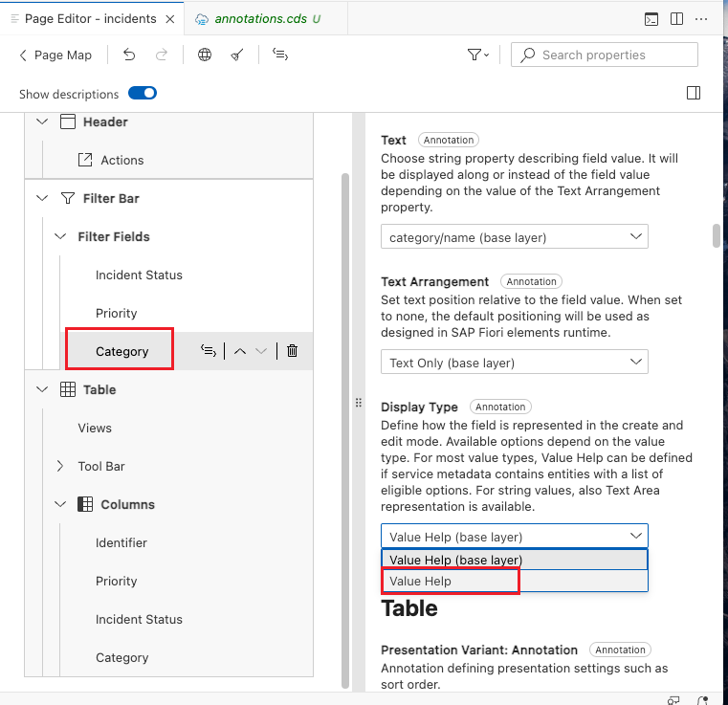Viewport: 728px width, 705px height.
Task: Open terminal panel icon in tab bar
Action: [651, 18]
